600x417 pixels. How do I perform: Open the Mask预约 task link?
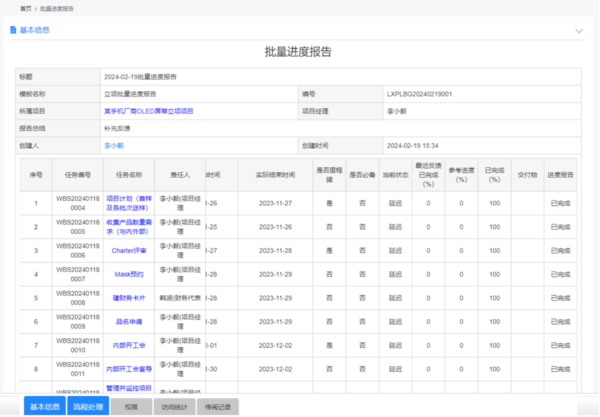[128, 274]
